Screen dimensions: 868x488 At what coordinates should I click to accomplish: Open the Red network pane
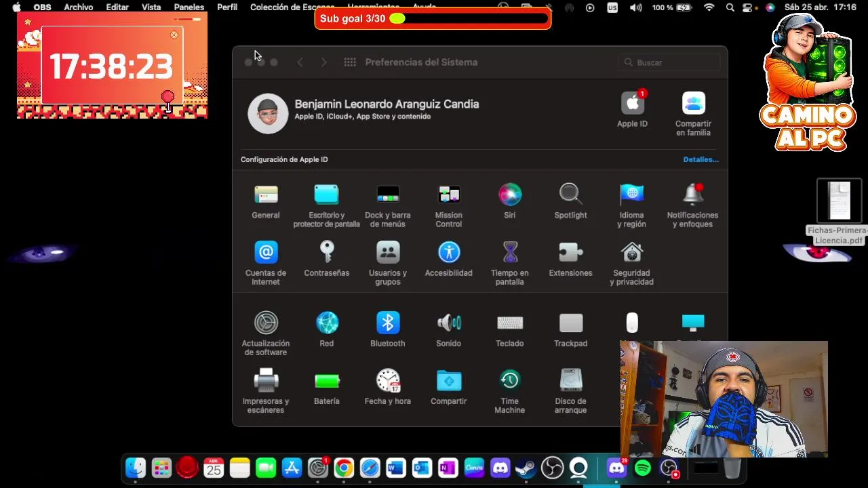pos(327,329)
